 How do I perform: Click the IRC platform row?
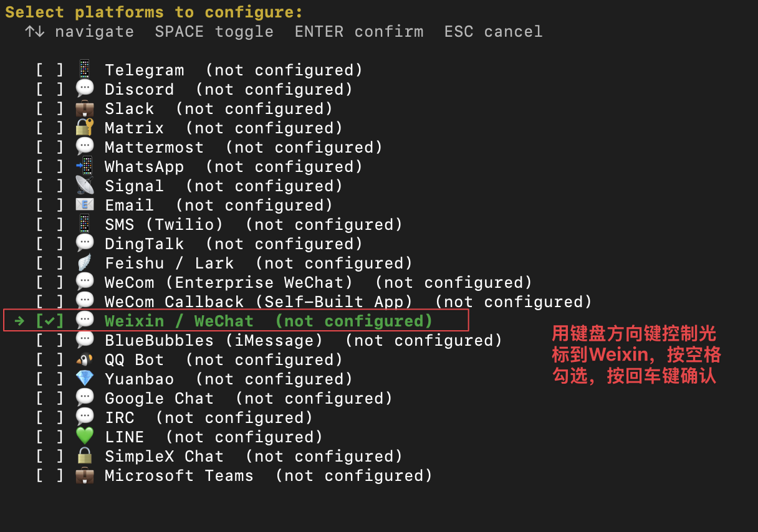click(x=175, y=417)
